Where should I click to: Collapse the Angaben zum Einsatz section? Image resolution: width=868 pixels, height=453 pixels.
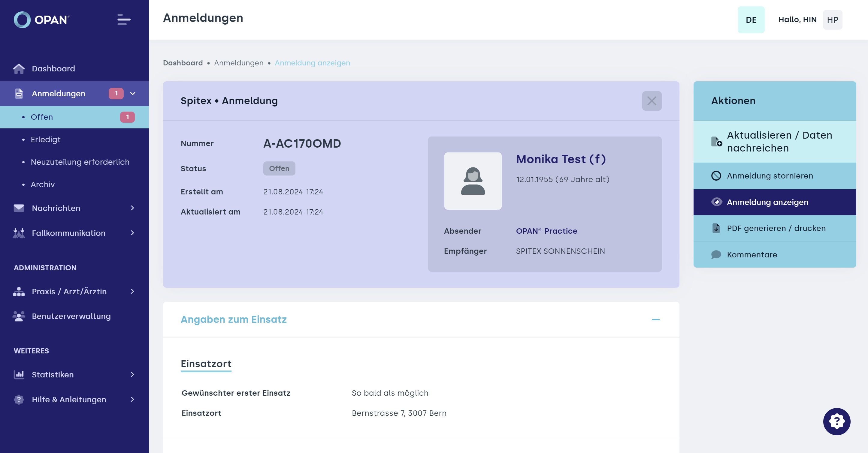655,319
